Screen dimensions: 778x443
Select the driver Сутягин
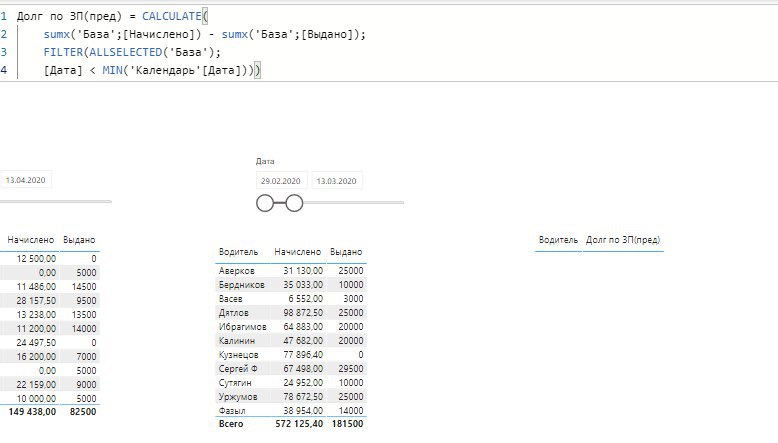click(x=235, y=382)
